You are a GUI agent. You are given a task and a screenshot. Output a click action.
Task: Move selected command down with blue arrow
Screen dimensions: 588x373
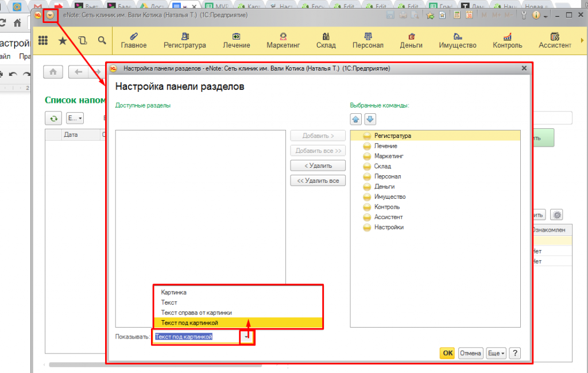(370, 120)
